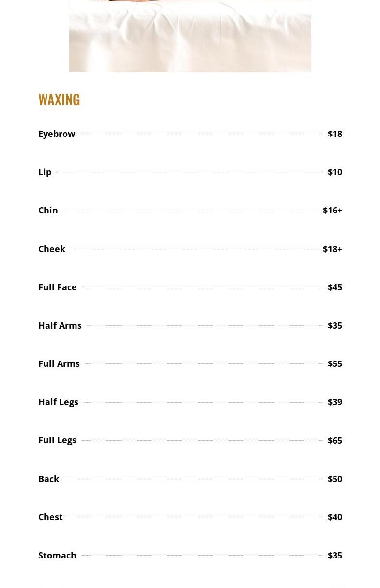Select the Full Legs service label
This screenshot has width=380, height=588.
(57, 440)
